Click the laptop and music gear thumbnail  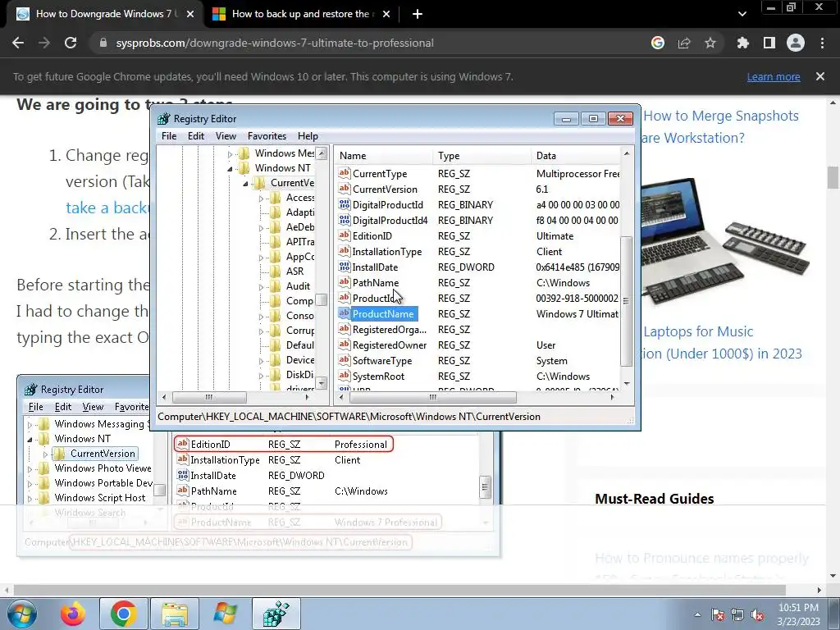tap(724, 240)
